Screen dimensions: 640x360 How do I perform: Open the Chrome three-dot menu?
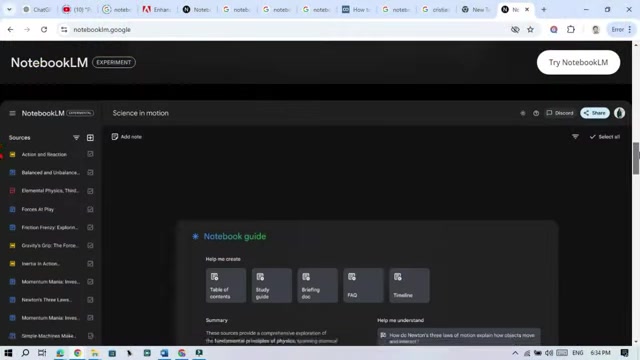click(x=630, y=29)
